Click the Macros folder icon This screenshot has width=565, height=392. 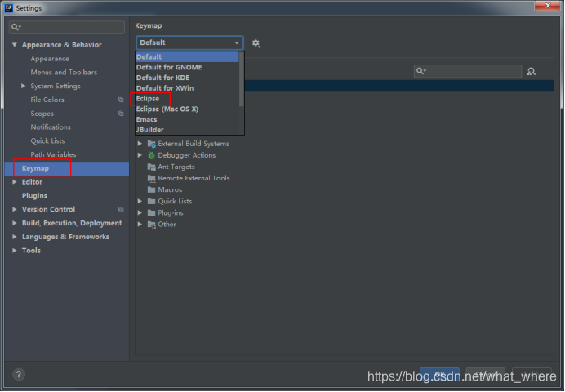(x=151, y=189)
